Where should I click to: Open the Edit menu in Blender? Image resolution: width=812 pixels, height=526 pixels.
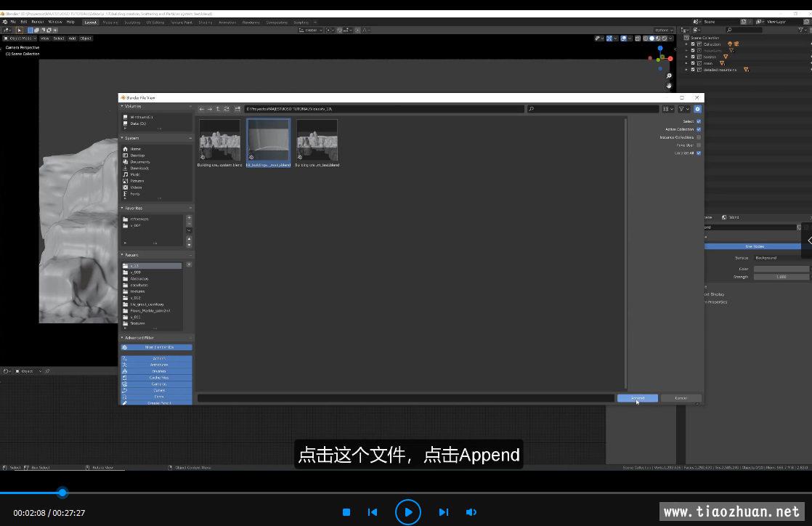23,22
